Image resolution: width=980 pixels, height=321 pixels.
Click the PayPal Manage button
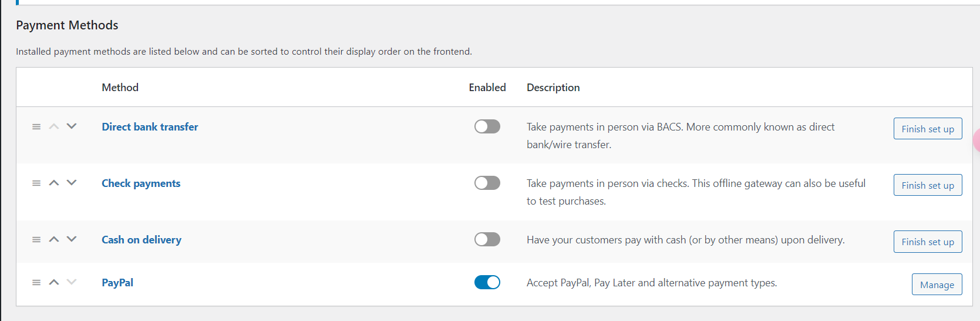[x=937, y=285]
